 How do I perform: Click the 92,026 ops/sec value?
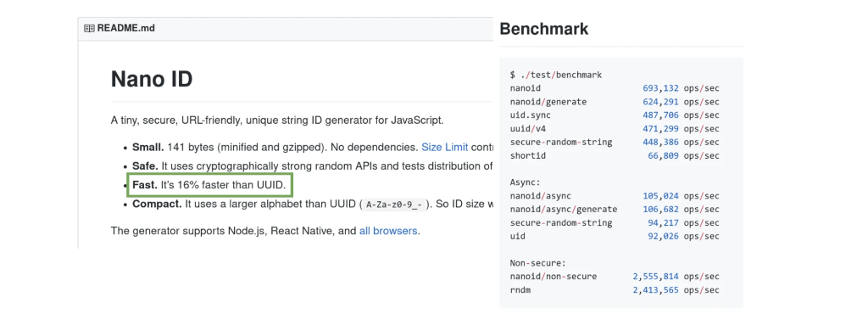[x=683, y=236]
